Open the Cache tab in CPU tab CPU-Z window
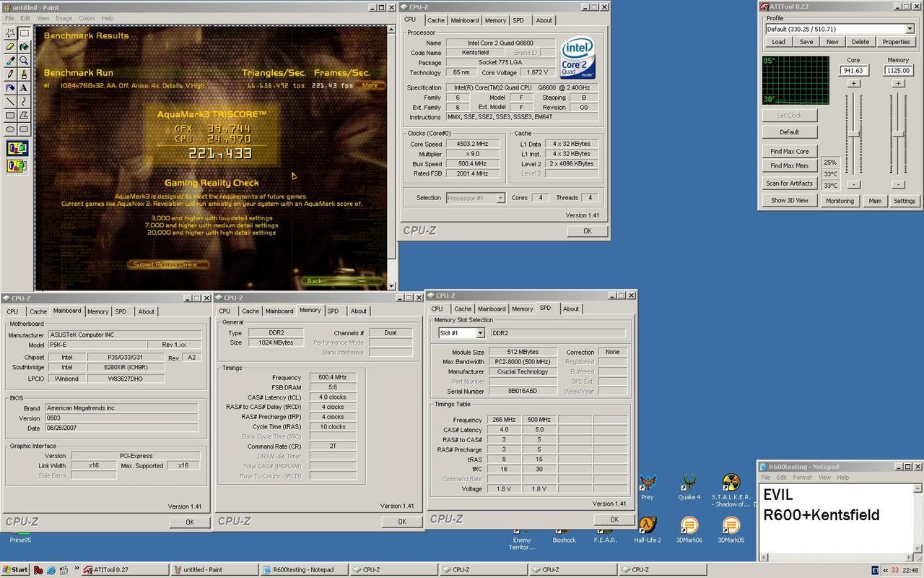The image size is (924, 578). (436, 20)
